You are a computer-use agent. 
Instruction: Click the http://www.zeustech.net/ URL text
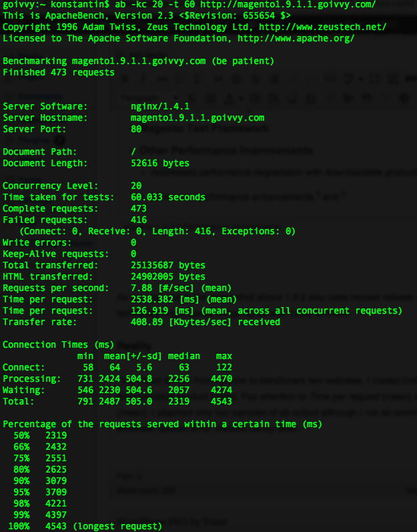pyautogui.click(x=323, y=27)
